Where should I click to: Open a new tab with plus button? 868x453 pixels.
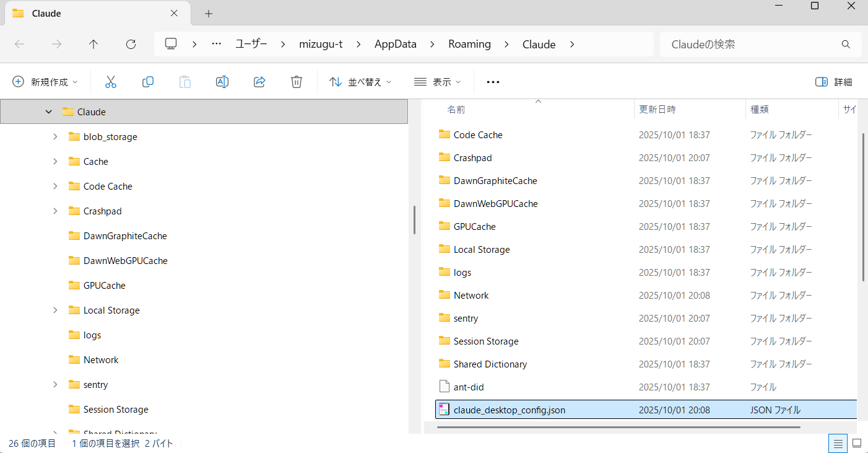click(209, 14)
